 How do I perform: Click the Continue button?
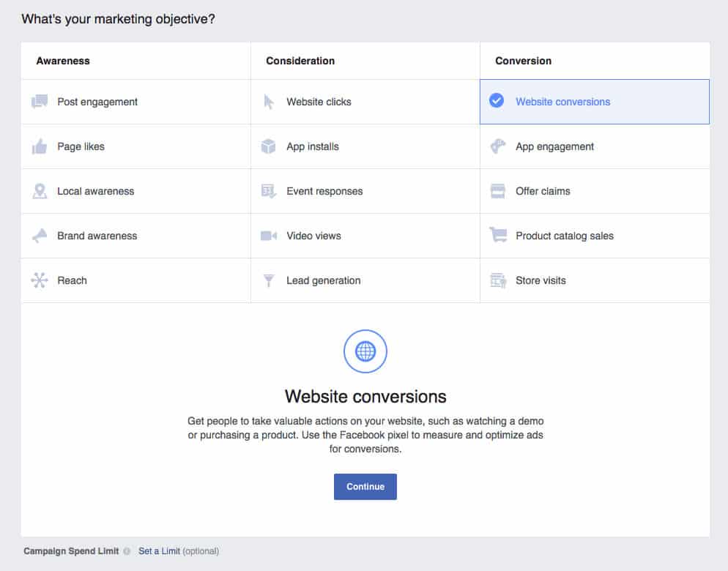[x=365, y=487]
